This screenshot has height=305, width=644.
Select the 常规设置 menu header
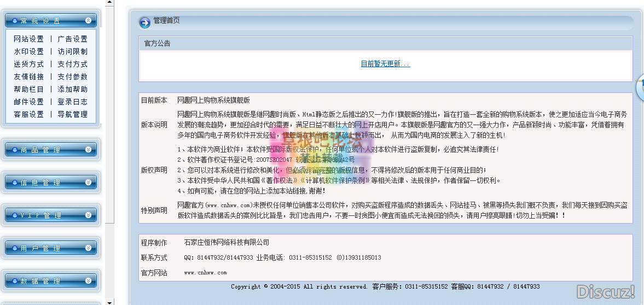tap(51, 20)
